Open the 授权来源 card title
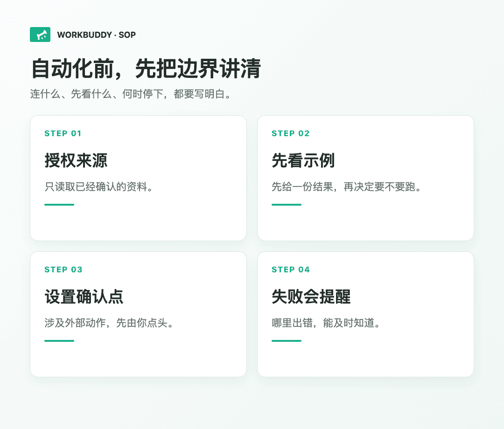Image resolution: width=504 pixels, height=429 pixels. click(76, 160)
